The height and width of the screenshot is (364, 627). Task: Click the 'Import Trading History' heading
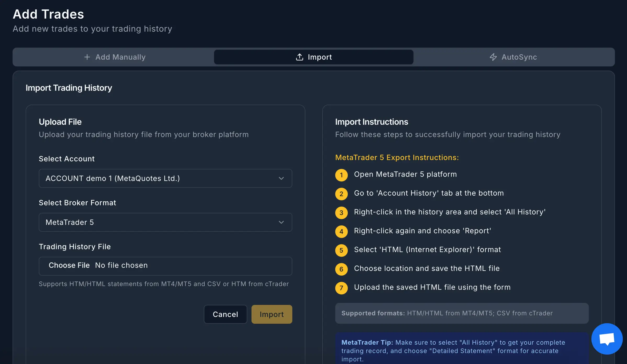tap(69, 88)
